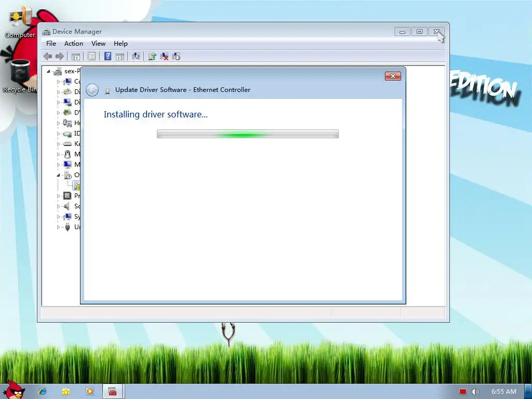Click the Device Manager taskbar button
This screenshot has height=399, width=532.
(112, 391)
